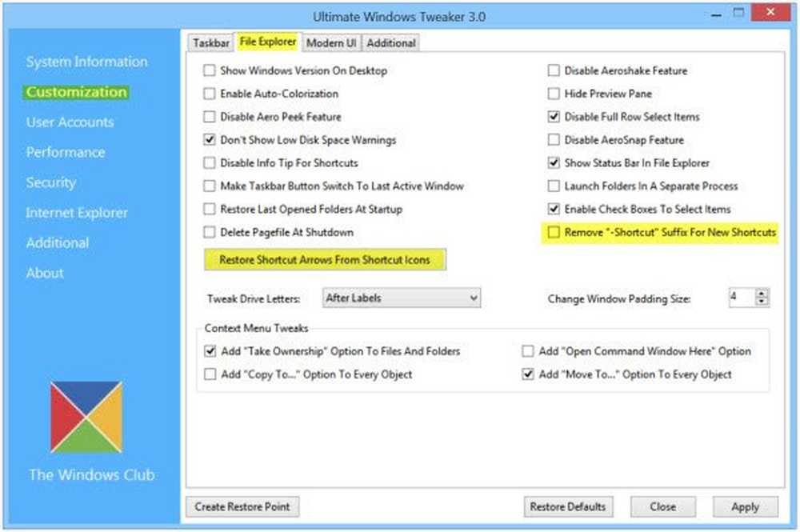
Task: Click The Windows Club text link
Action: click(92, 475)
